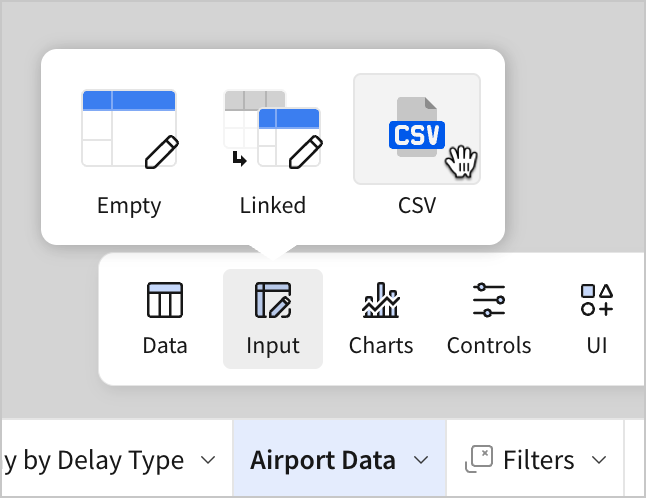
Task: Click the CSV label text
Action: tap(417, 206)
